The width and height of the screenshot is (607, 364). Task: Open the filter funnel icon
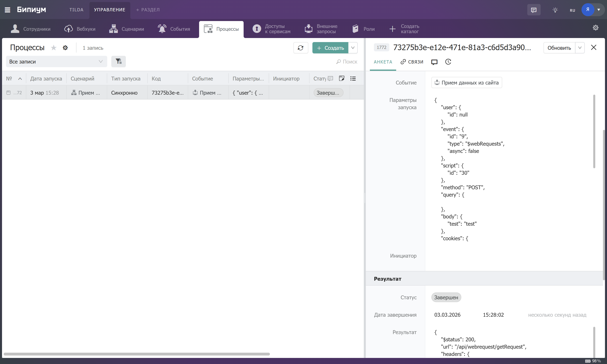(119, 61)
